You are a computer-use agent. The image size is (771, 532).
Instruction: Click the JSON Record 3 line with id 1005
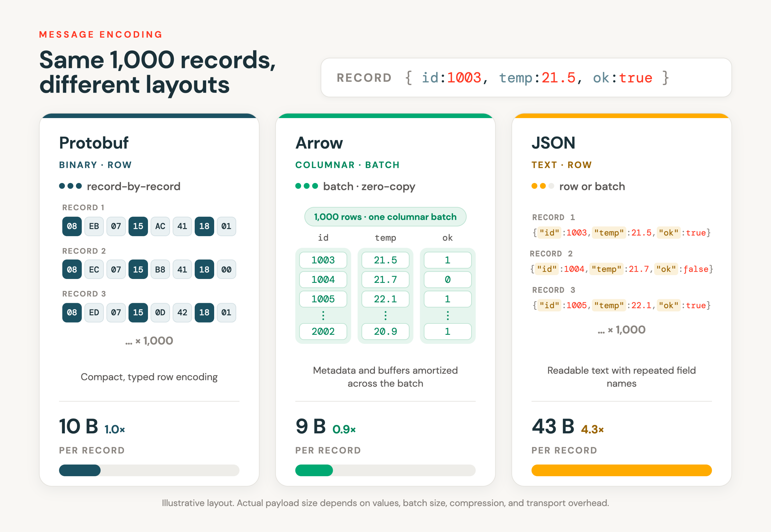tap(621, 305)
